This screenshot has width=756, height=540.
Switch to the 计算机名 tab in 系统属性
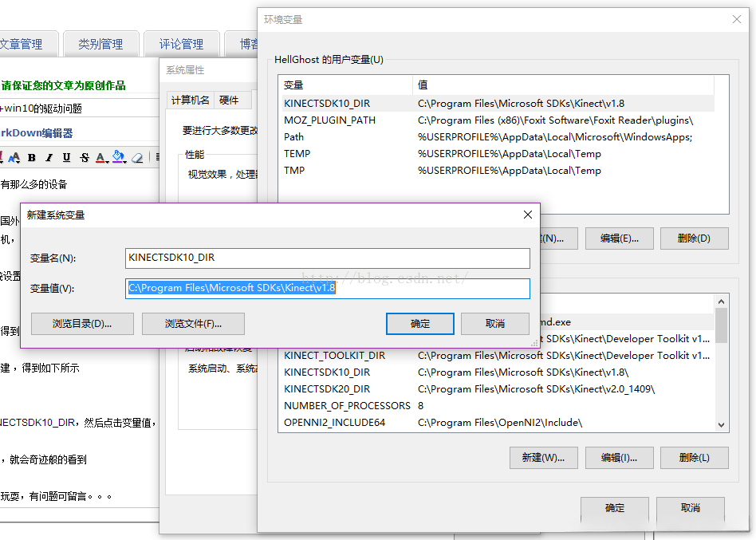click(191, 101)
